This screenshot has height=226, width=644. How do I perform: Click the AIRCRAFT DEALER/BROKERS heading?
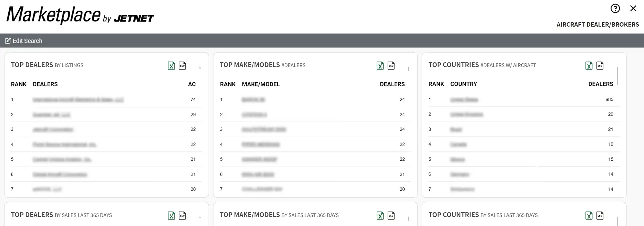pyautogui.click(x=598, y=24)
